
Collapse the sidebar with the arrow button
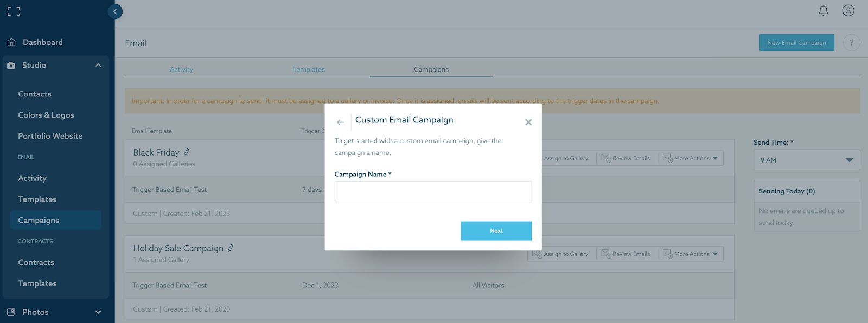click(115, 11)
